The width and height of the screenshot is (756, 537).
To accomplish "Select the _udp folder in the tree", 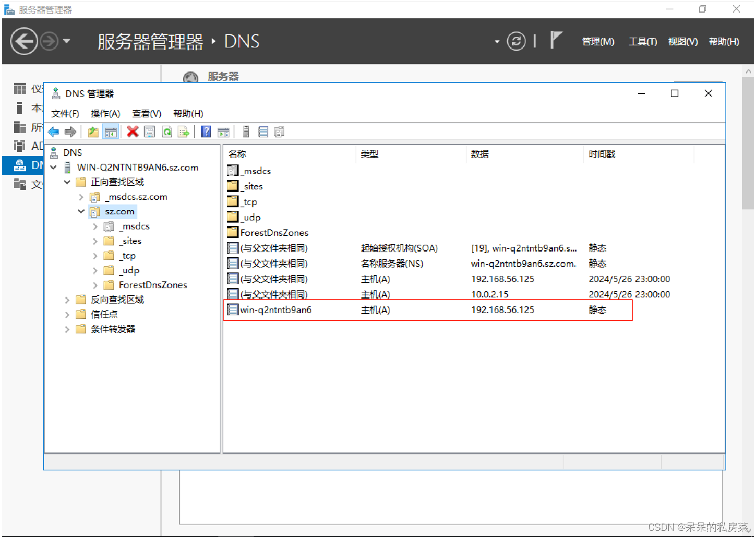I will coord(129,270).
